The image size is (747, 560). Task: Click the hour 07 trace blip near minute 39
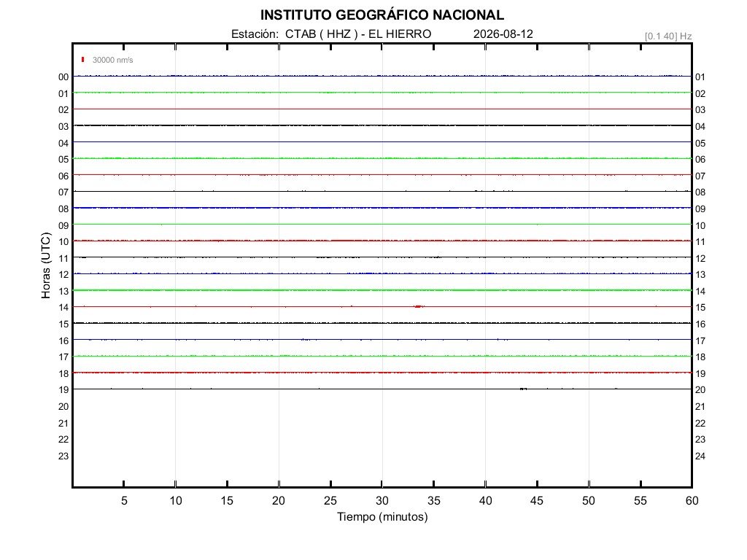point(477,191)
